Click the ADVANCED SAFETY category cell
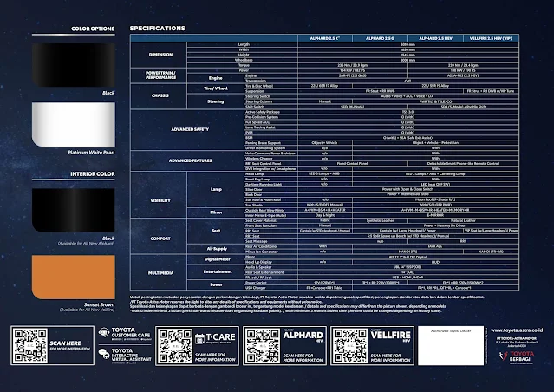The image size is (554, 392). pos(187,129)
